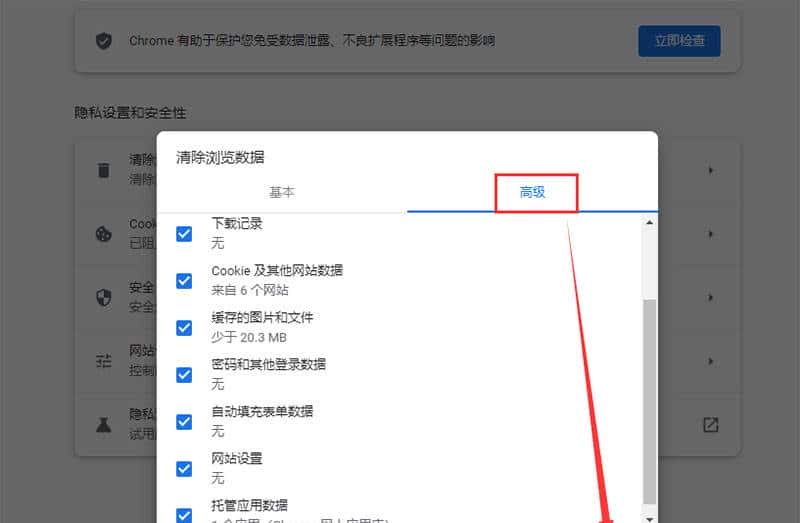Click the 立即检查 button
The image size is (800, 523).
click(679, 41)
